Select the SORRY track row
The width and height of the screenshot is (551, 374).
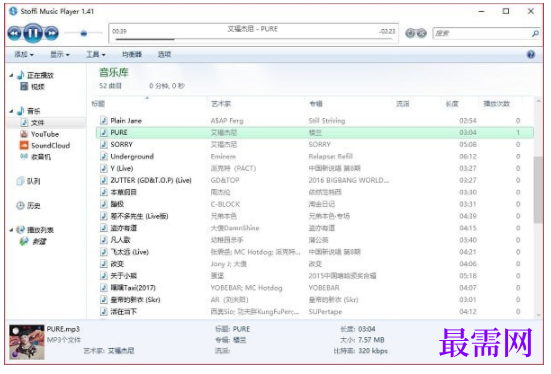tap(315, 144)
